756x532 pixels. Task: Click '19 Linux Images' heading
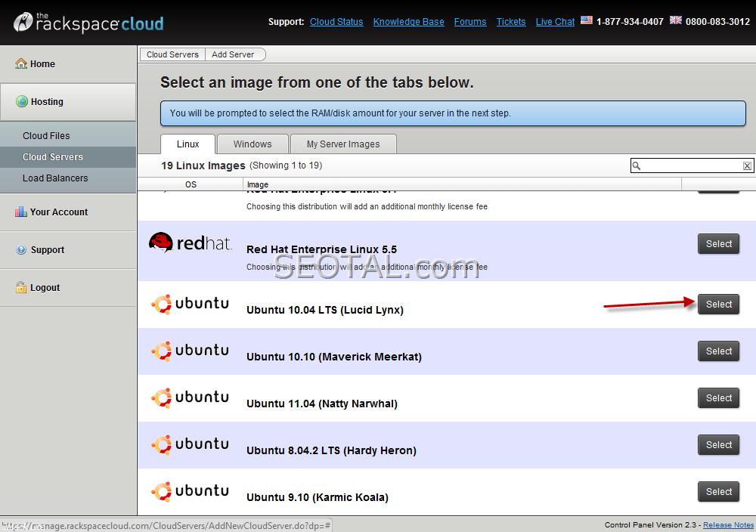point(203,165)
